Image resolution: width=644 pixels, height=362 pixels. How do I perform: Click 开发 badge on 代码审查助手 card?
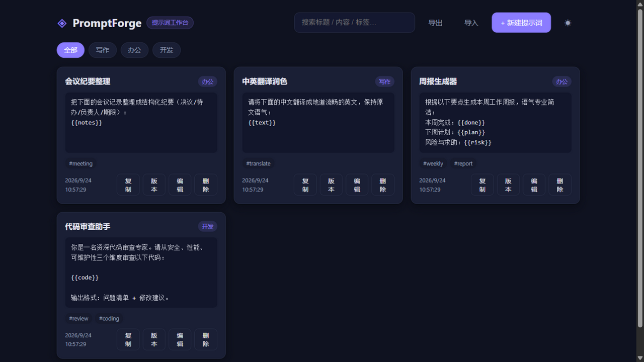(x=208, y=226)
